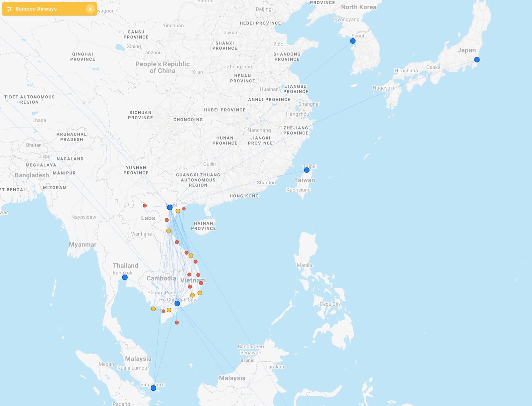
Task: Open the airline filter settings icon
Action: pos(9,9)
